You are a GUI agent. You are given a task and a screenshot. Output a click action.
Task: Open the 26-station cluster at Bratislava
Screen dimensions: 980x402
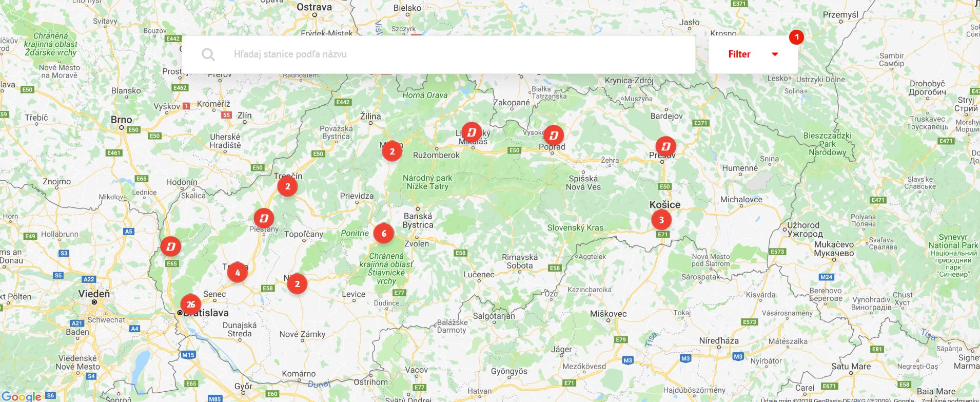(191, 304)
